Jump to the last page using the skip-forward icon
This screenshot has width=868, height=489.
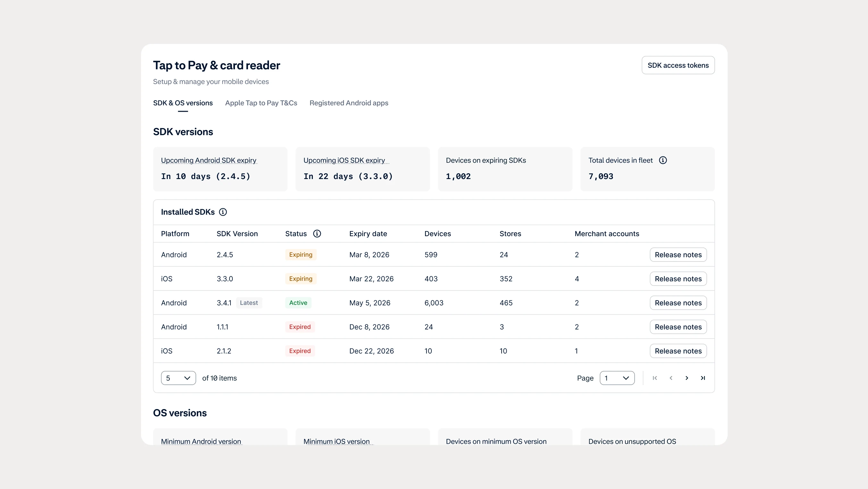[x=703, y=378]
